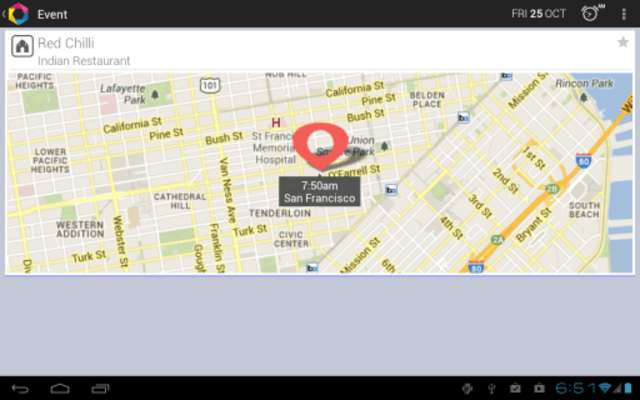Viewport: 640px width, 400px height.
Task: Click the WESTERN ADDITION map label
Action: (x=80, y=229)
